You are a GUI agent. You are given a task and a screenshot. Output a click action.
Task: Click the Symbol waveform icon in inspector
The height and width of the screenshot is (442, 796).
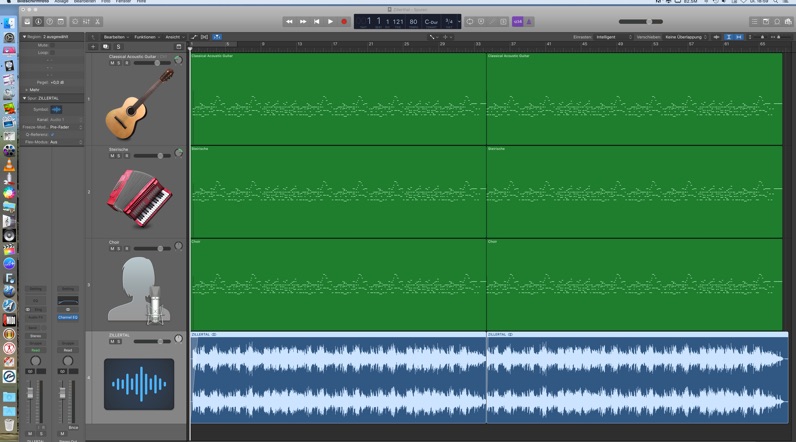pos(56,109)
